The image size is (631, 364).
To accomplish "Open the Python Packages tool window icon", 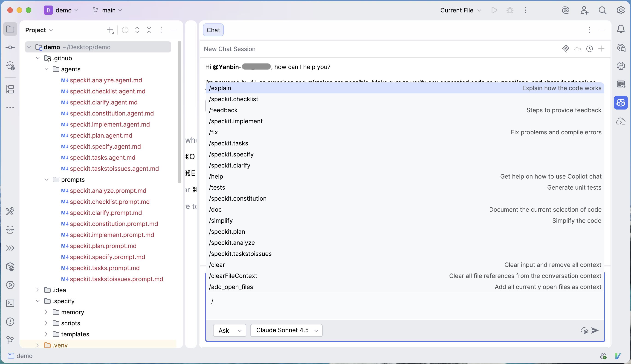I will click(x=10, y=266).
